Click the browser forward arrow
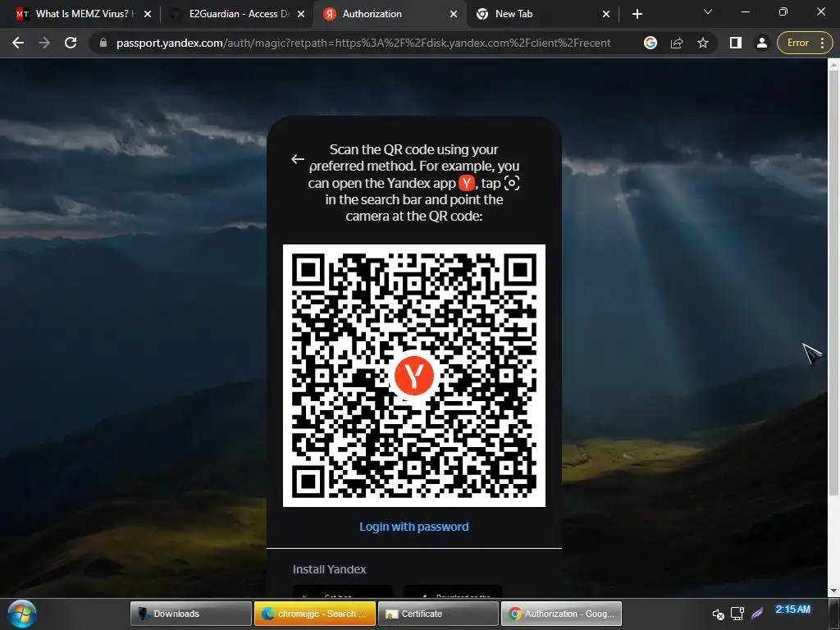Image resolution: width=840 pixels, height=630 pixels. pyautogui.click(x=44, y=43)
